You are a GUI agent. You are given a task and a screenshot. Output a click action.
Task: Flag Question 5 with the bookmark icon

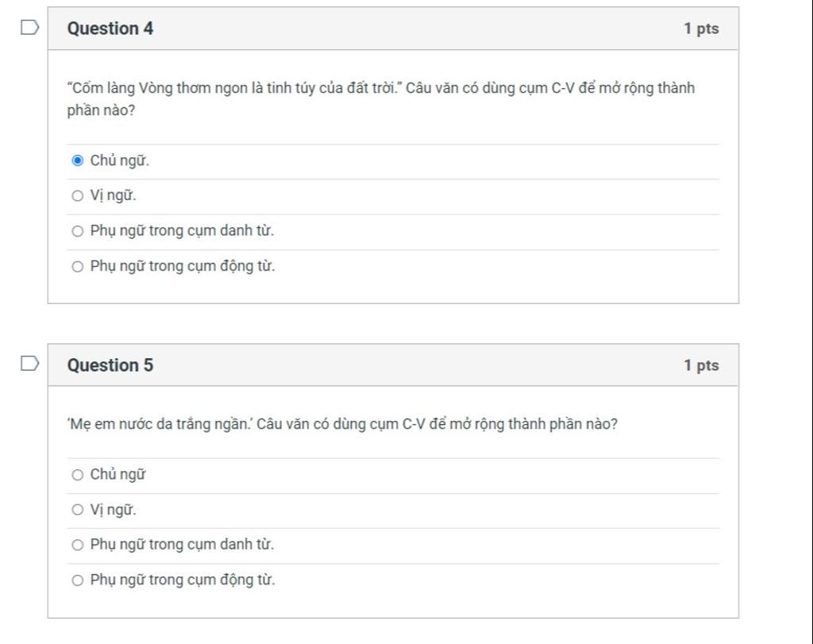pos(29,364)
